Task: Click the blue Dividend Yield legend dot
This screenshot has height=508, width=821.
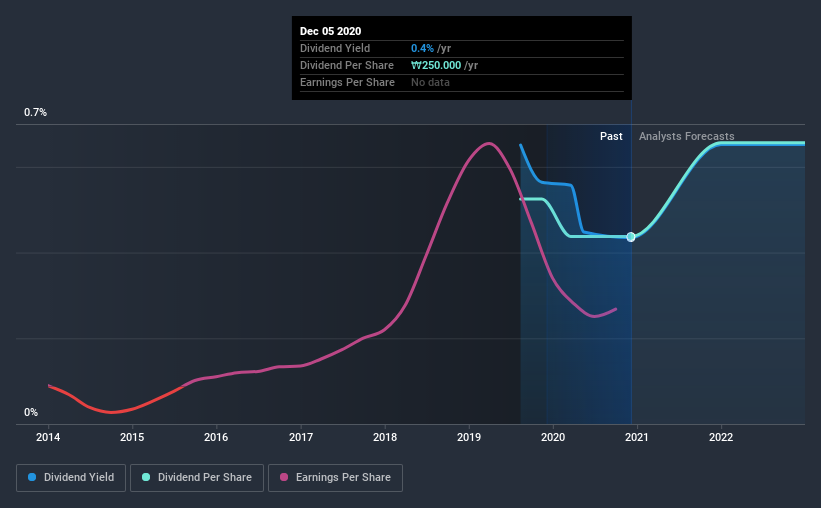Action: pos(32,477)
